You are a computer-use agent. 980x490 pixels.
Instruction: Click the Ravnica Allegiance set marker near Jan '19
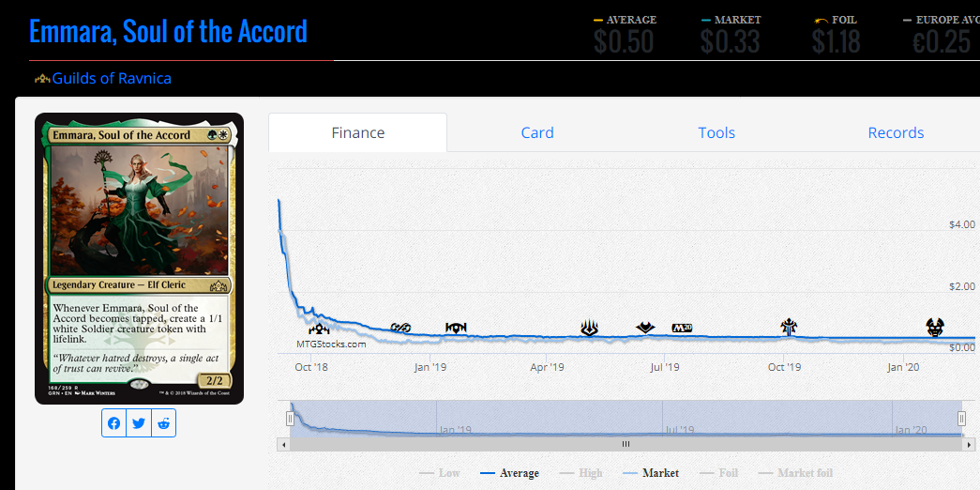click(x=457, y=328)
